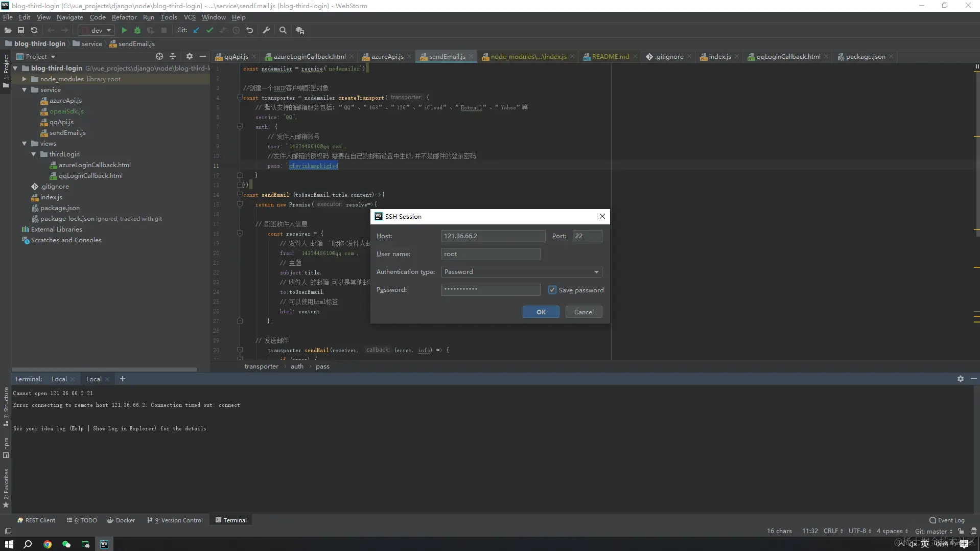Collapse the thirdLogin folder
The image size is (980, 551).
[34, 154]
